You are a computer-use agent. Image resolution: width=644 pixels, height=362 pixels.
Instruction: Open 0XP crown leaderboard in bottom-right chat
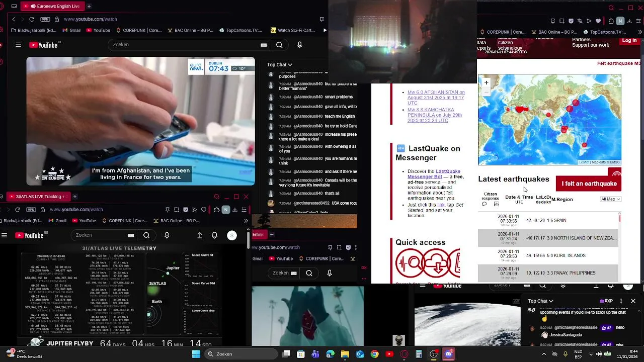[x=606, y=301]
